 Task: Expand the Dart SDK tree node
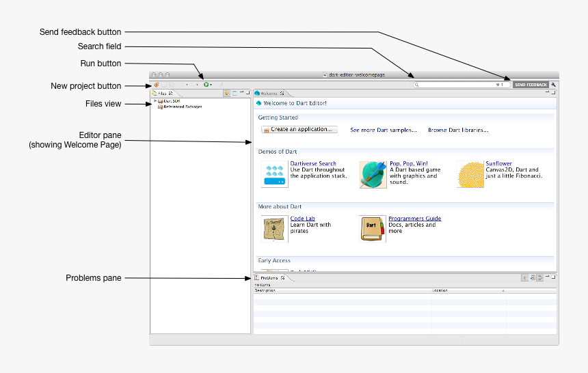pos(155,101)
